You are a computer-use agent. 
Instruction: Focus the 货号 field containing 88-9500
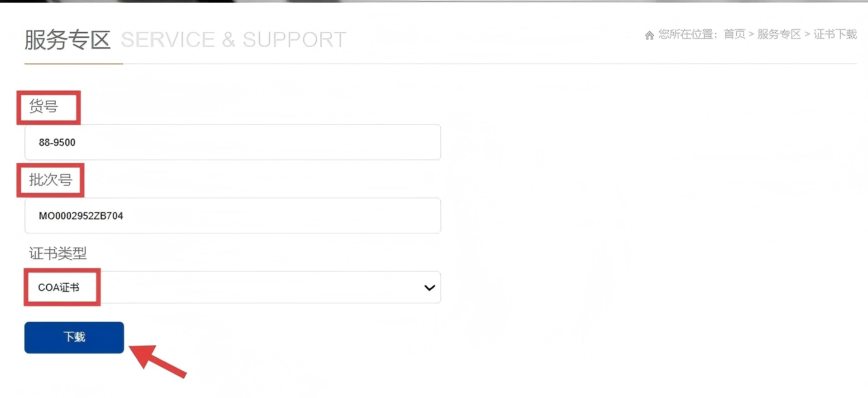[x=232, y=142]
